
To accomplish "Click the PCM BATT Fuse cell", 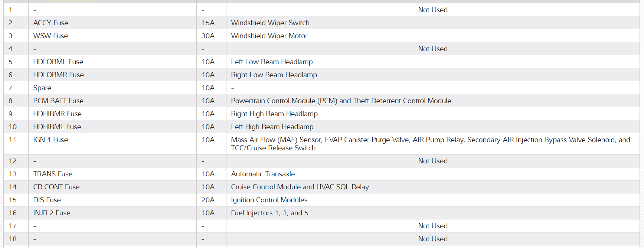I will pos(58,101).
